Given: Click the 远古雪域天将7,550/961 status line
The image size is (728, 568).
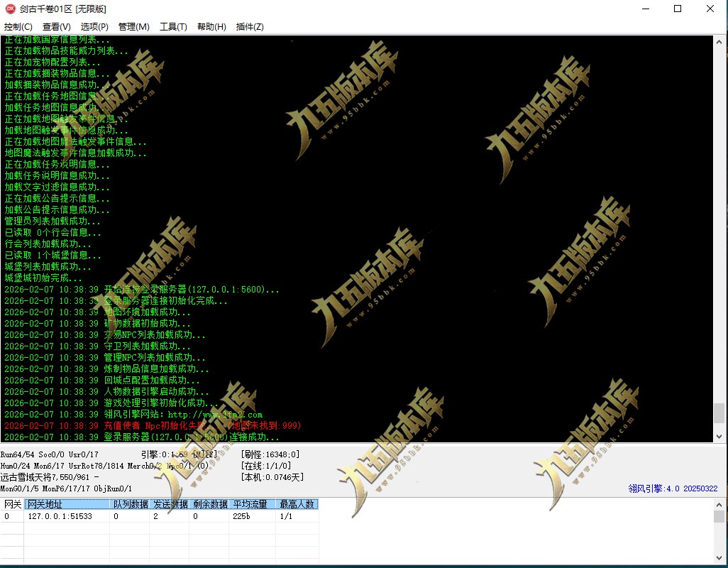Looking at the screenshot, I should coord(49,477).
